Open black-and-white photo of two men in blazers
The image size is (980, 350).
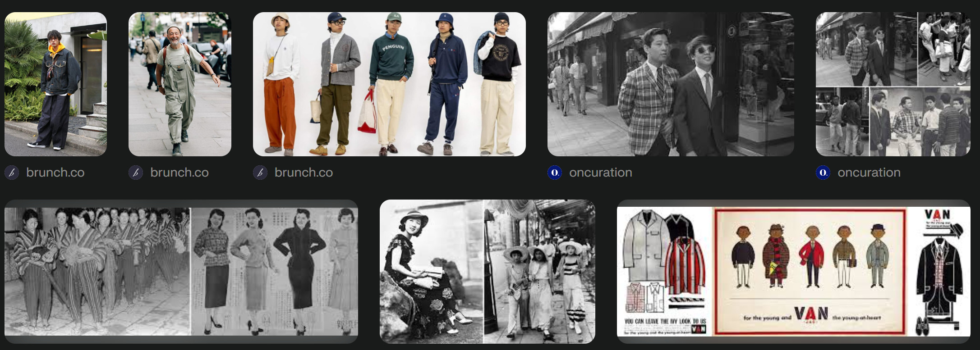[x=671, y=84]
